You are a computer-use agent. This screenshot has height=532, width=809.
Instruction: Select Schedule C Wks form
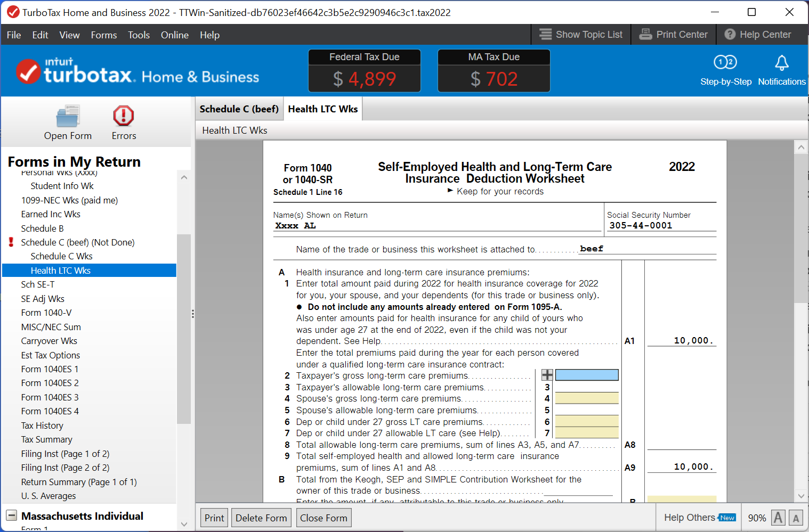tap(61, 256)
